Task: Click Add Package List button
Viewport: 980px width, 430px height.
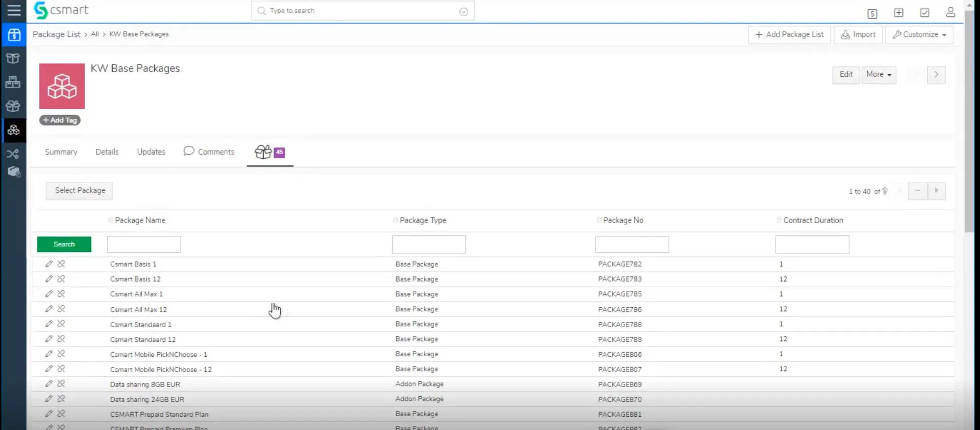Action: point(789,34)
